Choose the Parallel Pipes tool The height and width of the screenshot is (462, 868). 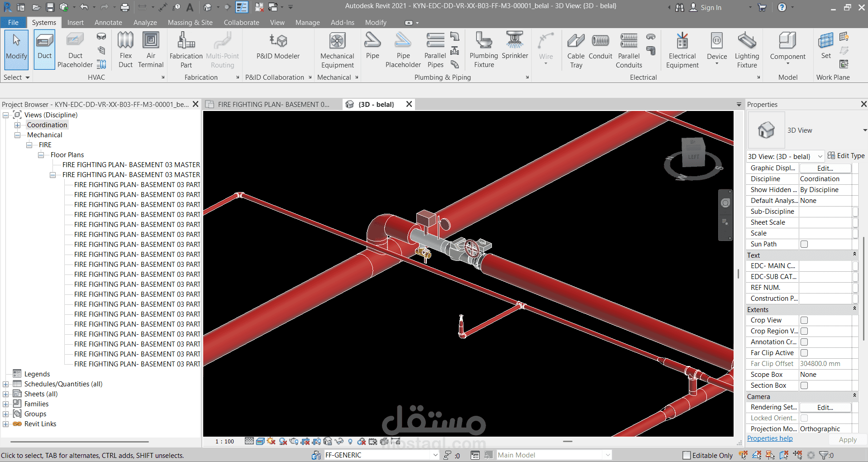(x=435, y=49)
